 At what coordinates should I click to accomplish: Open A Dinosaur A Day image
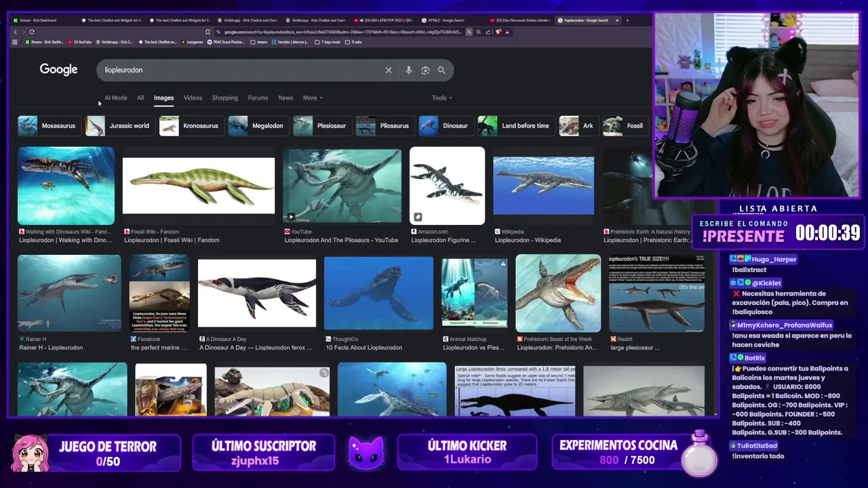point(256,293)
